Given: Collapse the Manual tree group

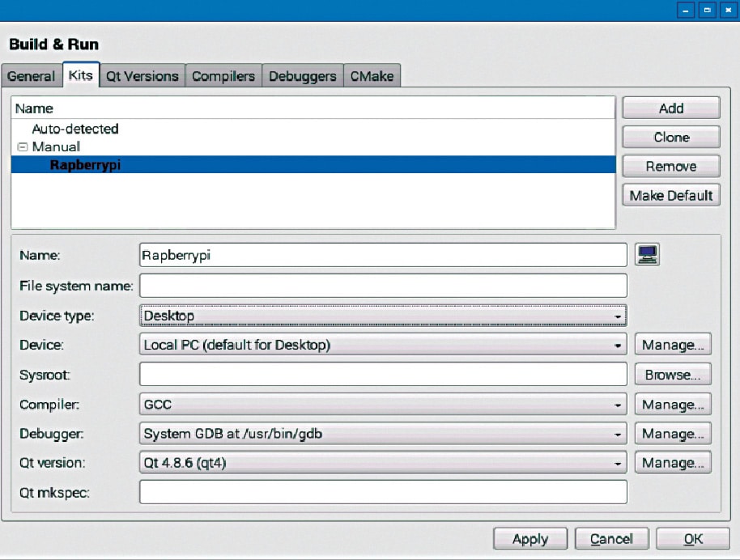Looking at the screenshot, I should click(x=23, y=147).
